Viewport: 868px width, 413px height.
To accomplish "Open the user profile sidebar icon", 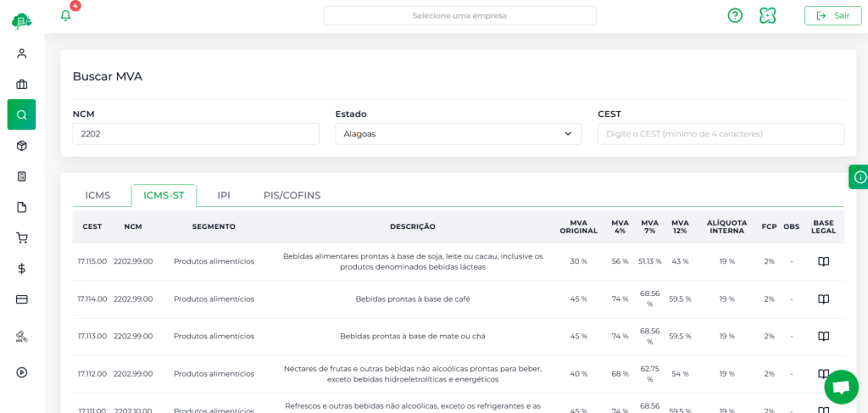I will (22, 53).
